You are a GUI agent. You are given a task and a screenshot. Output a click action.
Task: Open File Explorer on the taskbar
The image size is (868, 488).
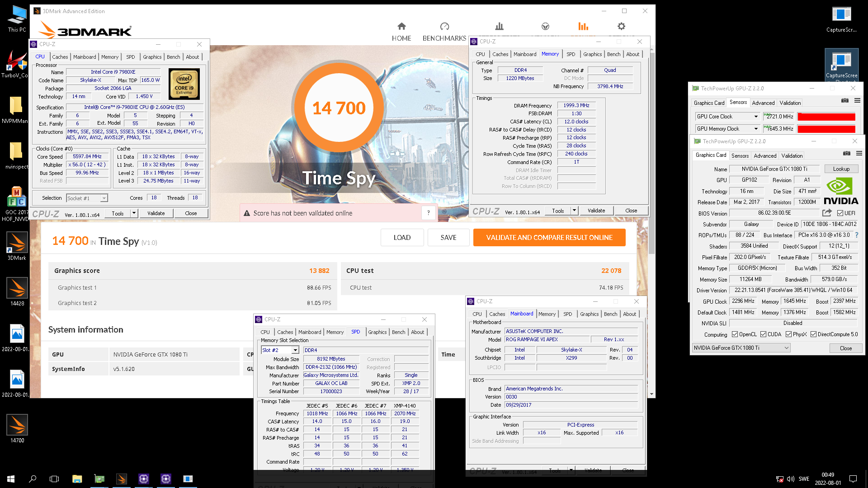coord(77,479)
